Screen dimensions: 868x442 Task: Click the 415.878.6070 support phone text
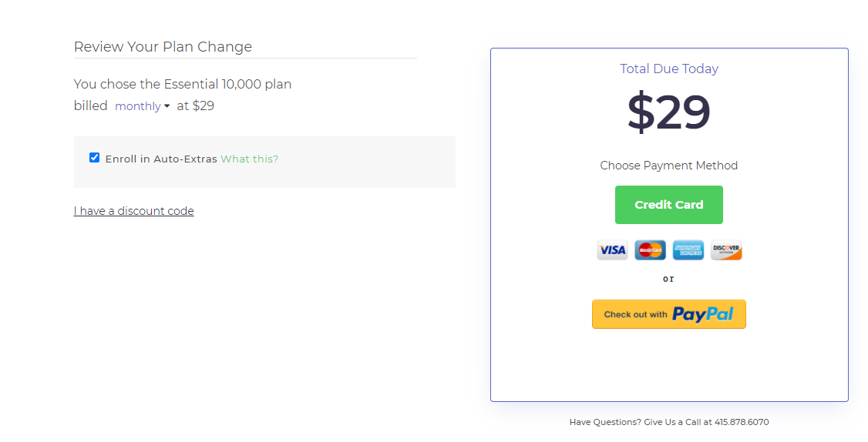(741, 422)
